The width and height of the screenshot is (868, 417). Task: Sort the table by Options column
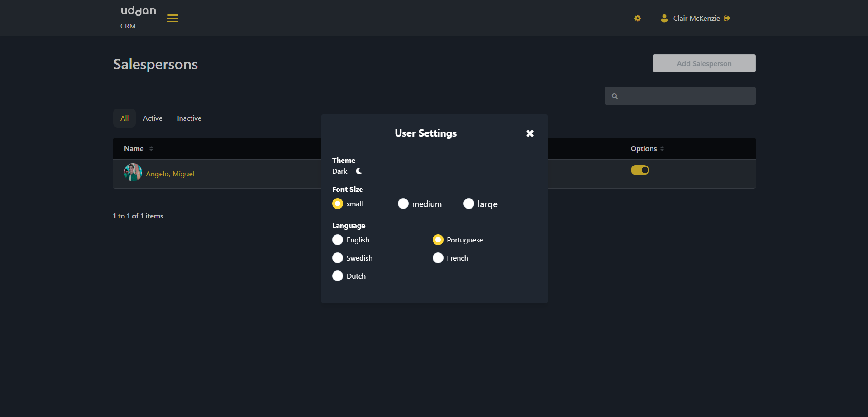point(662,149)
